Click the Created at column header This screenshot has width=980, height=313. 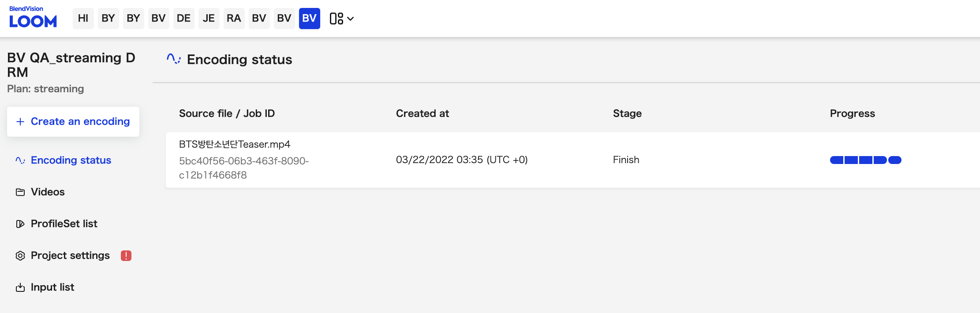coord(422,114)
